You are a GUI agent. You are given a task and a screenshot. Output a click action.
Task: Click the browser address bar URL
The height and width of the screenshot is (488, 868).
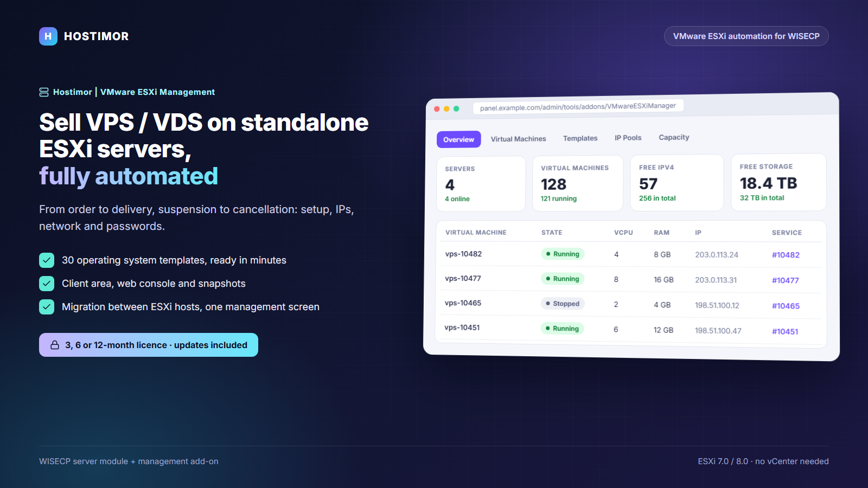coord(578,107)
